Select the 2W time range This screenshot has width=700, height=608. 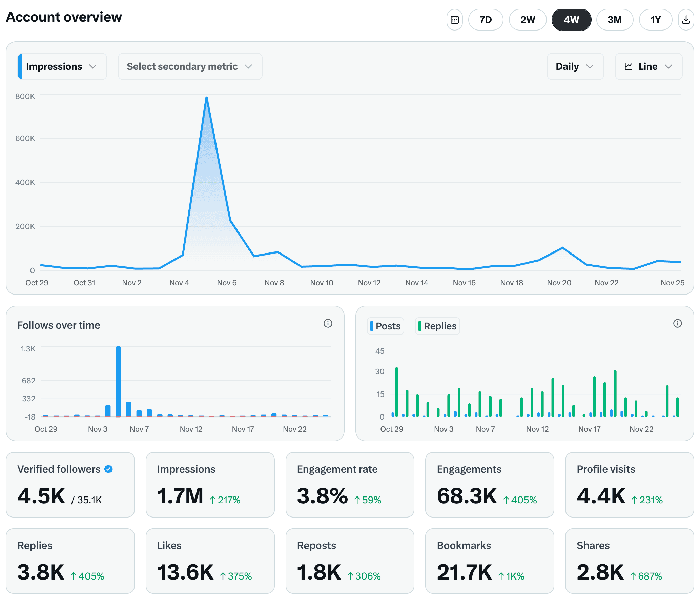[x=528, y=20]
